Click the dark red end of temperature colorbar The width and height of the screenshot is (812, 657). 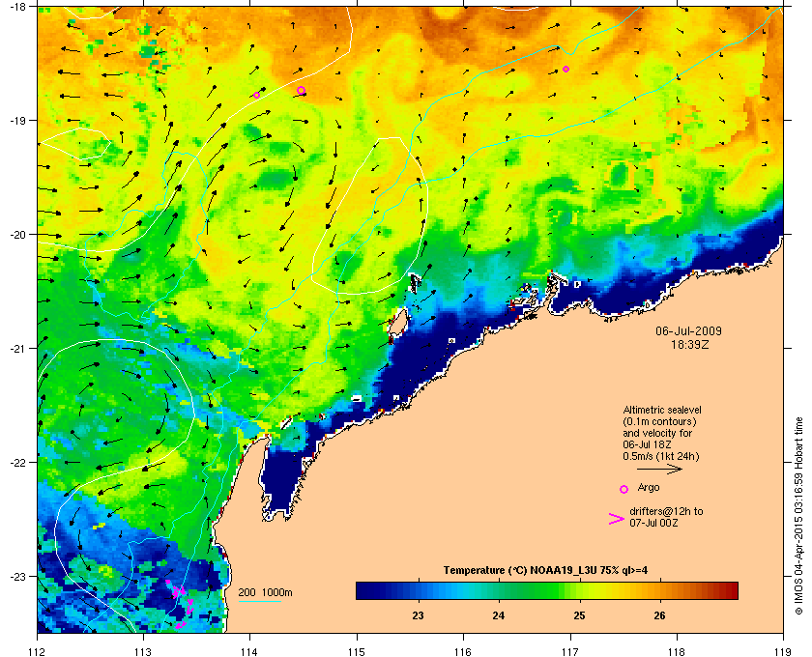(x=729, y=590)
